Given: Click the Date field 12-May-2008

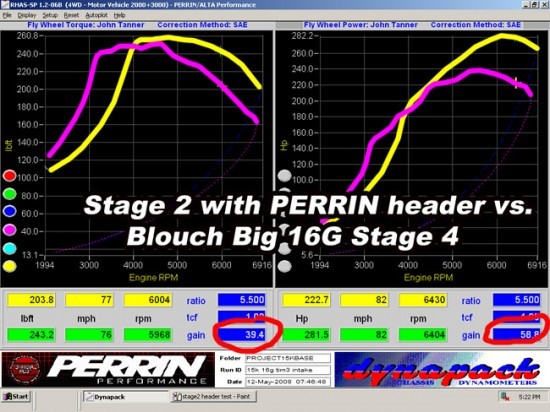Looking at the screenshot, I should tap(288, 381).
